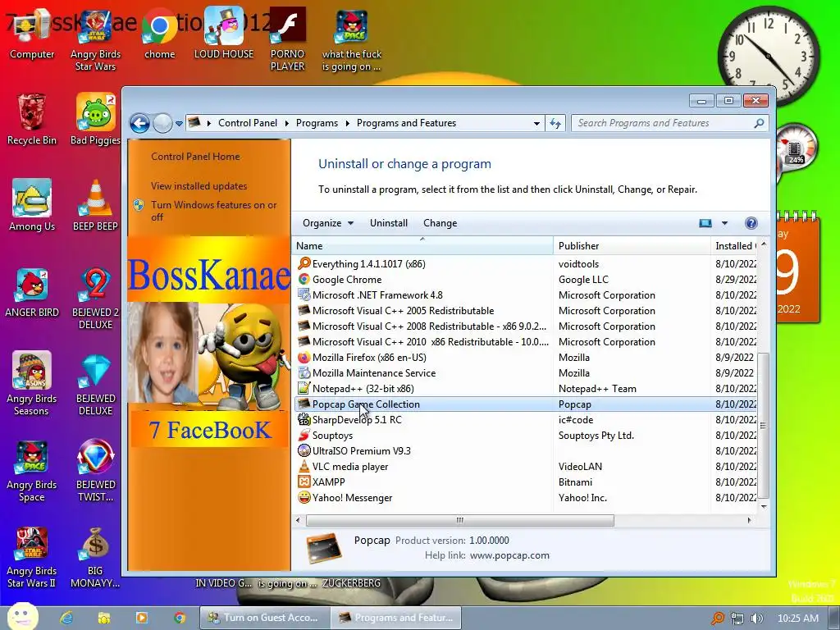
Task: Select Notepad++ (32-bit x86) row
Action: pyautogui.click(x=526, y=388)
